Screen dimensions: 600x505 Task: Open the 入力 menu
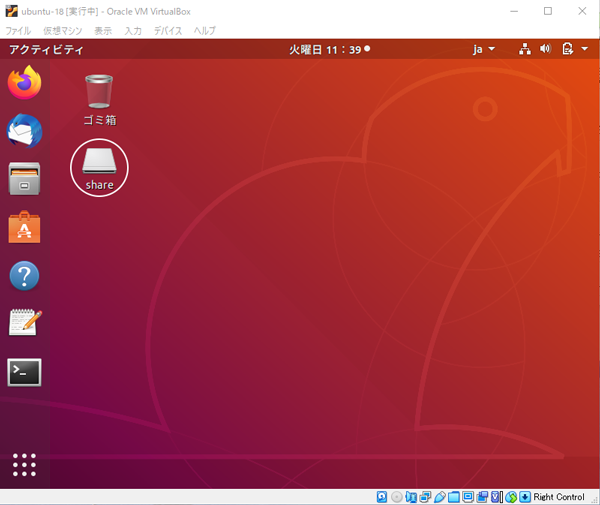133,31
